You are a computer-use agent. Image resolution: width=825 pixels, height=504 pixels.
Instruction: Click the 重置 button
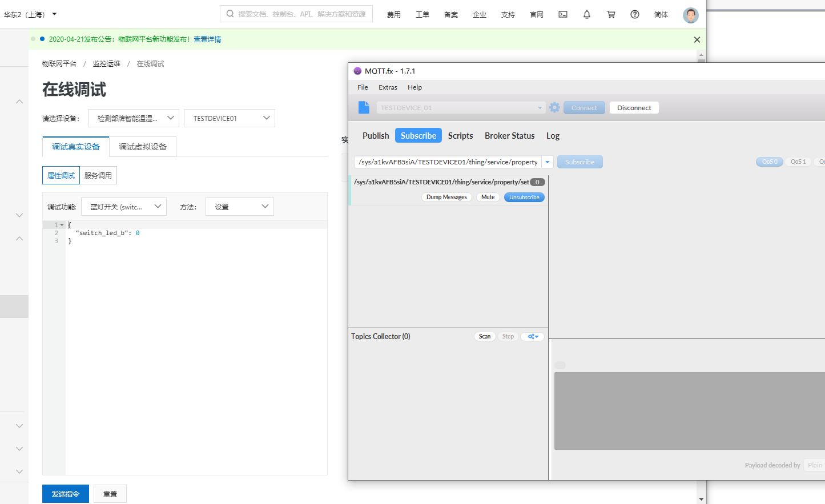click(110, 494)
